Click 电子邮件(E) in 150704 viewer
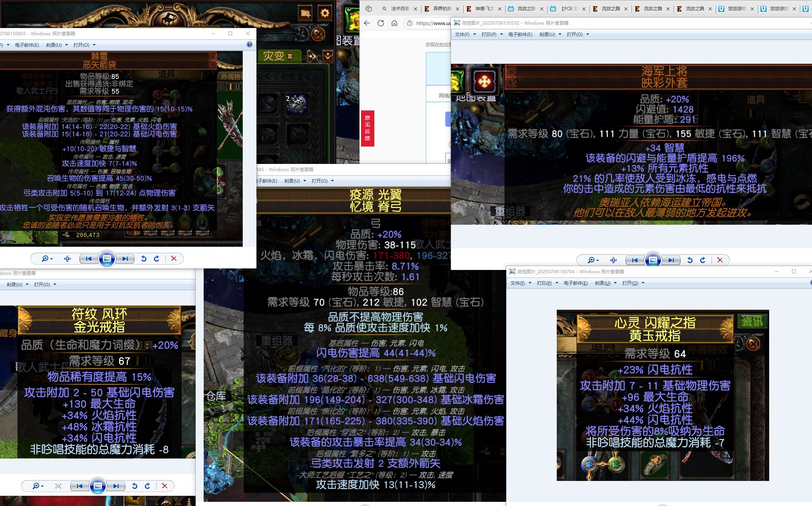This screenshot has height=506, width=812. point(576,283)
